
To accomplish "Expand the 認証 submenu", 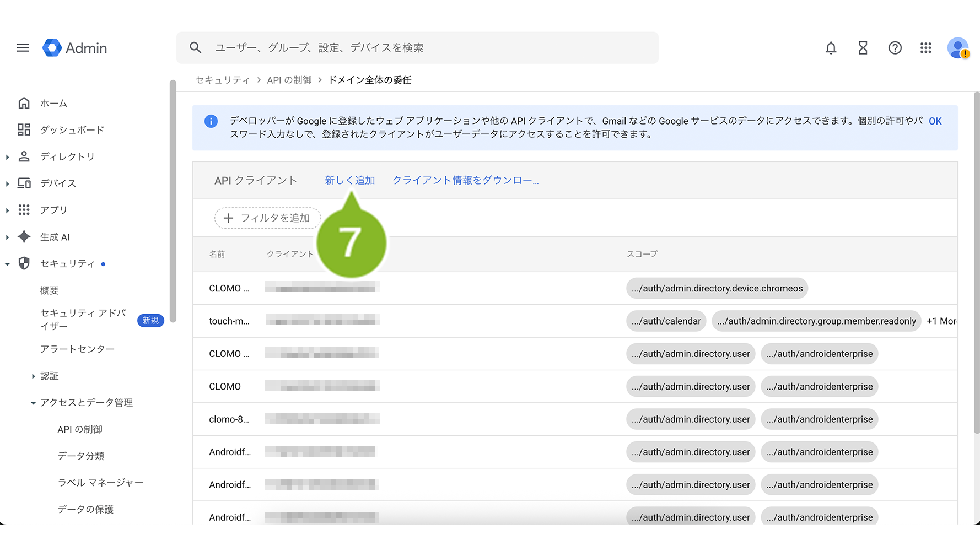I will [x=34, y=376].
